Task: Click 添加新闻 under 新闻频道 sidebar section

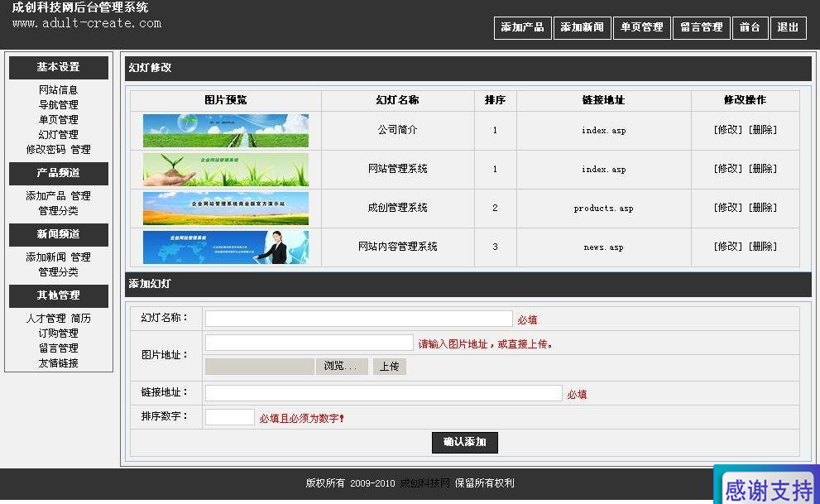Action: coord(46,257)
